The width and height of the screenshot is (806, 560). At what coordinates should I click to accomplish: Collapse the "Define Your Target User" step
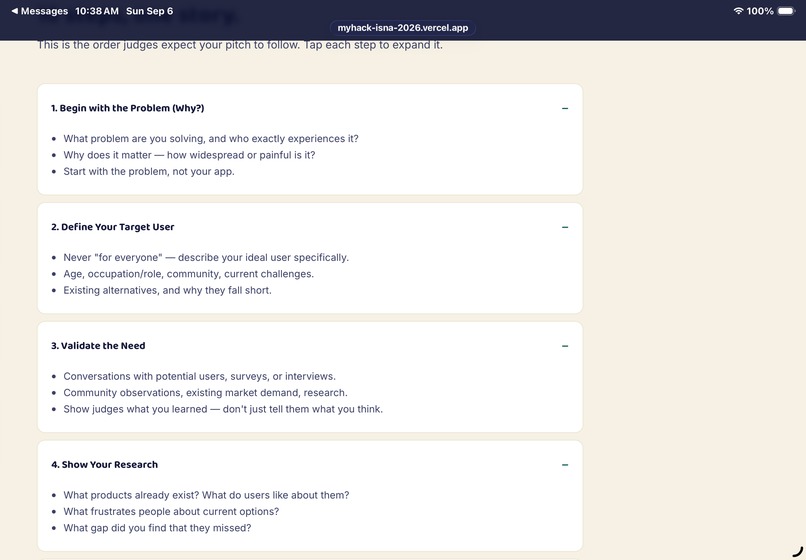click(x=565, y=227)
